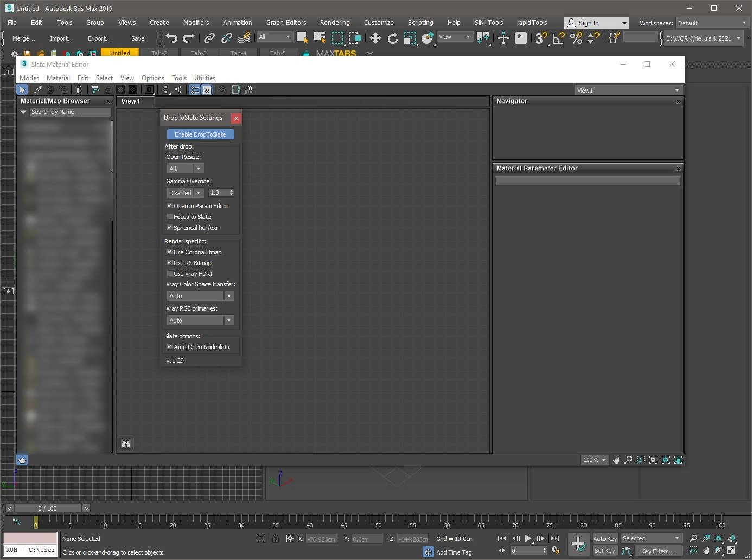Select the Bind to Space Warp tool
The image size is (752, 560).
tap(245, 38)
